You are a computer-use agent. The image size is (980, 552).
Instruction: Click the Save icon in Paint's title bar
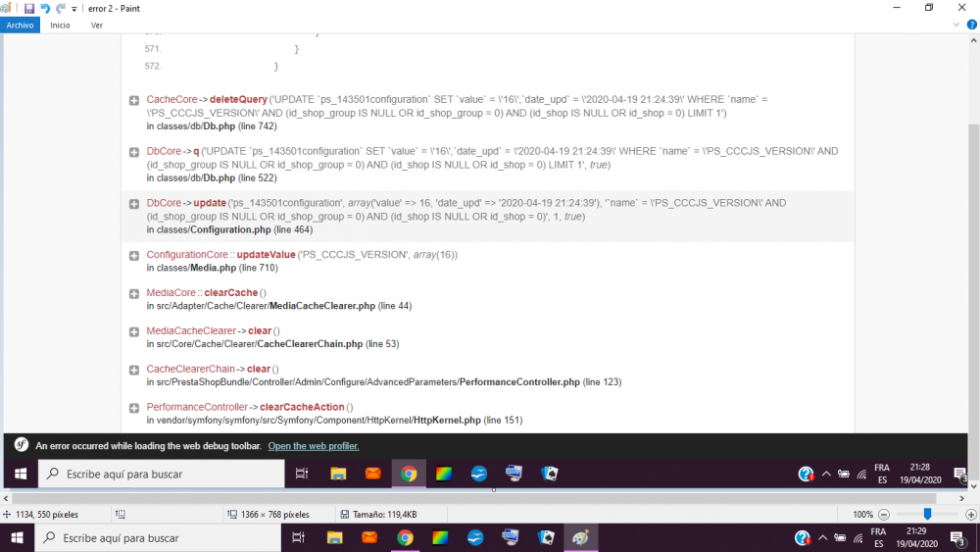tap(28, 8)
